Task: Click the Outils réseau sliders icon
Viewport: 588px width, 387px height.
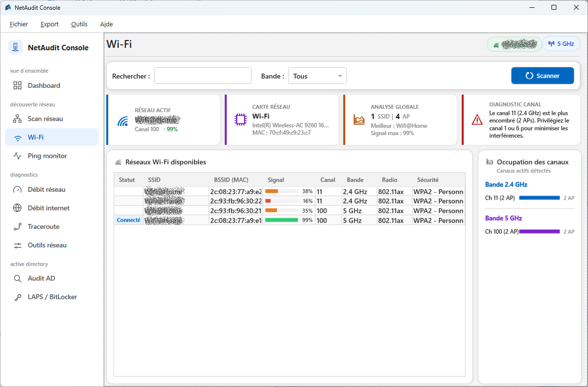Action: click(18, 245)
